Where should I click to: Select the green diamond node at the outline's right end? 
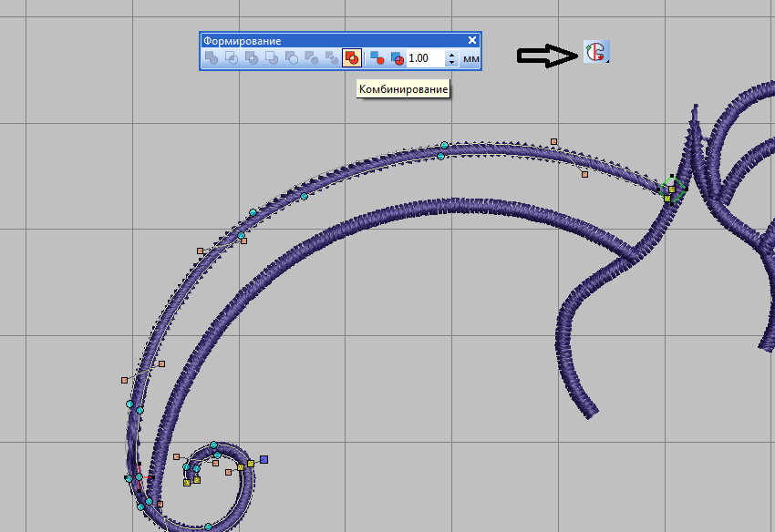coord(672,189)
